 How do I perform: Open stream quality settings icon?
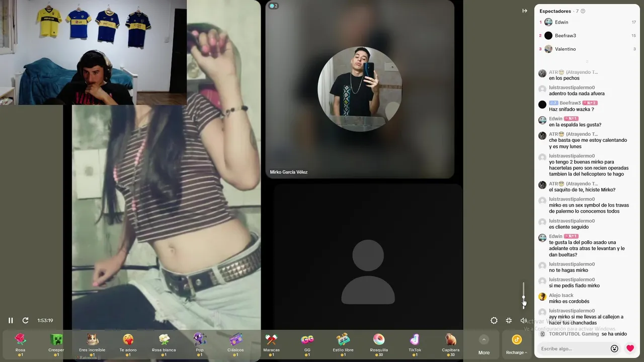coord(494,320)
